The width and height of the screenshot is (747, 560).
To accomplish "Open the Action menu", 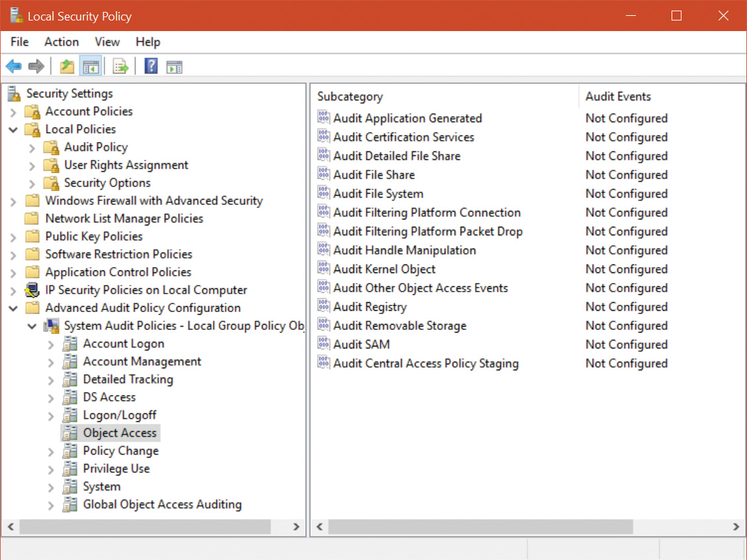I will (x=62, y=42).
